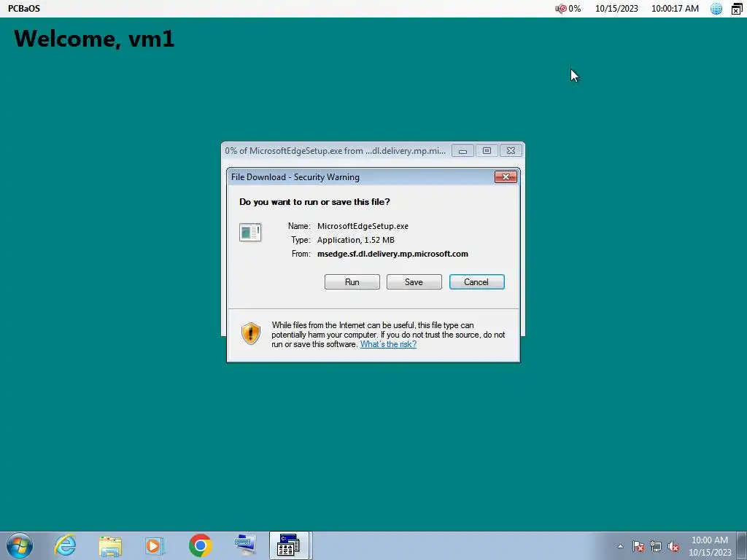747x560 pixels.
Task: Click the PCBaOS label in the top bar
Action: 24,9
